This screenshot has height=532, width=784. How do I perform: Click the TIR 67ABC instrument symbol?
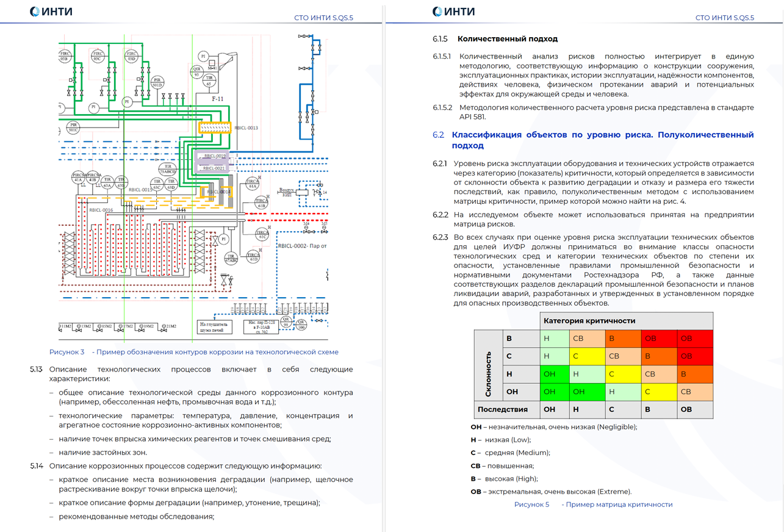231,258
